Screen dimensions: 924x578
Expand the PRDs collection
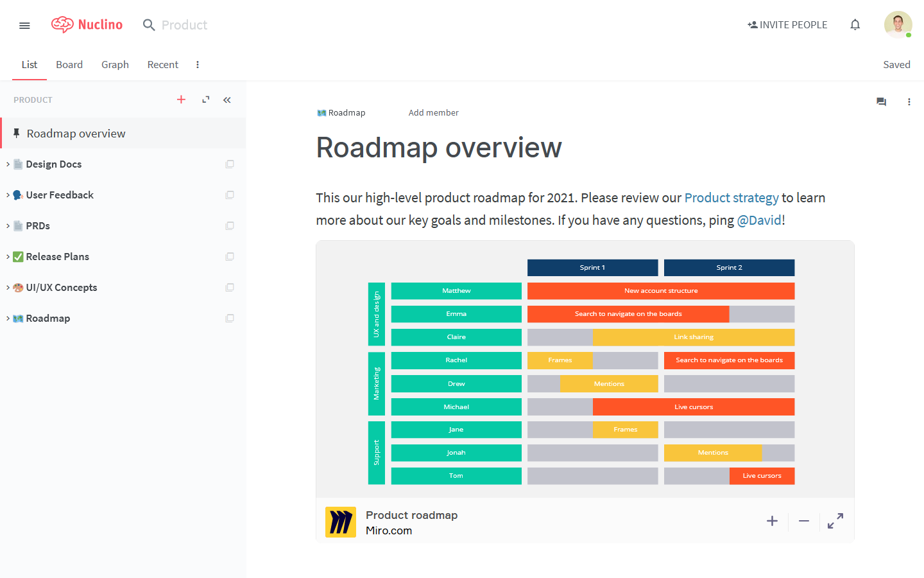(x=8, y=225)
